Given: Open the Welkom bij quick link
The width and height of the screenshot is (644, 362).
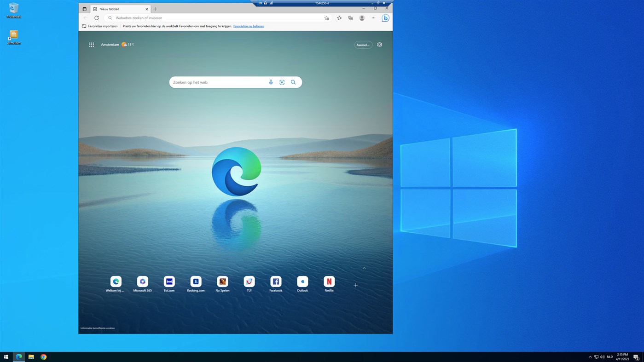Looking at the screenshot, I should tap(116, 284).
